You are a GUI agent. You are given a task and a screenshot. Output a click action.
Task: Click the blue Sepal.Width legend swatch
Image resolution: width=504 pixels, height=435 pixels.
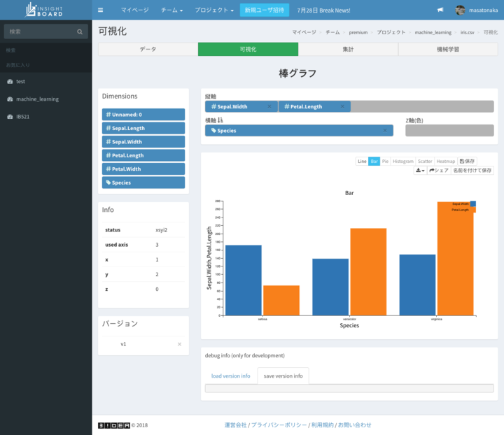473,204
